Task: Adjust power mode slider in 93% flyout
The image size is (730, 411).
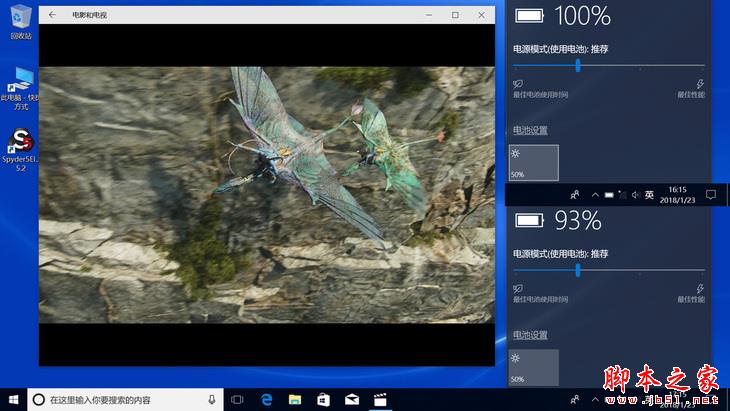Action: [578, 270]
